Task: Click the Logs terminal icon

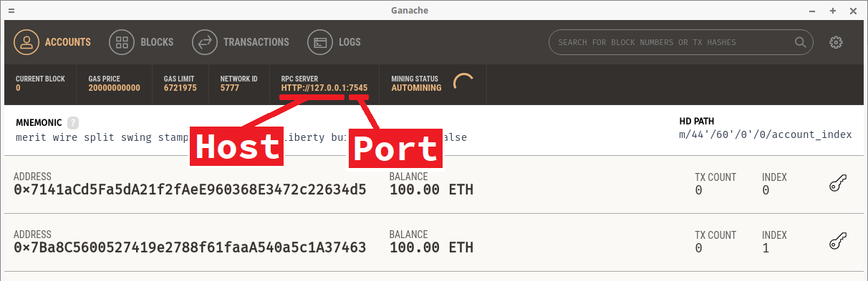Action: (x=320, y=42)
